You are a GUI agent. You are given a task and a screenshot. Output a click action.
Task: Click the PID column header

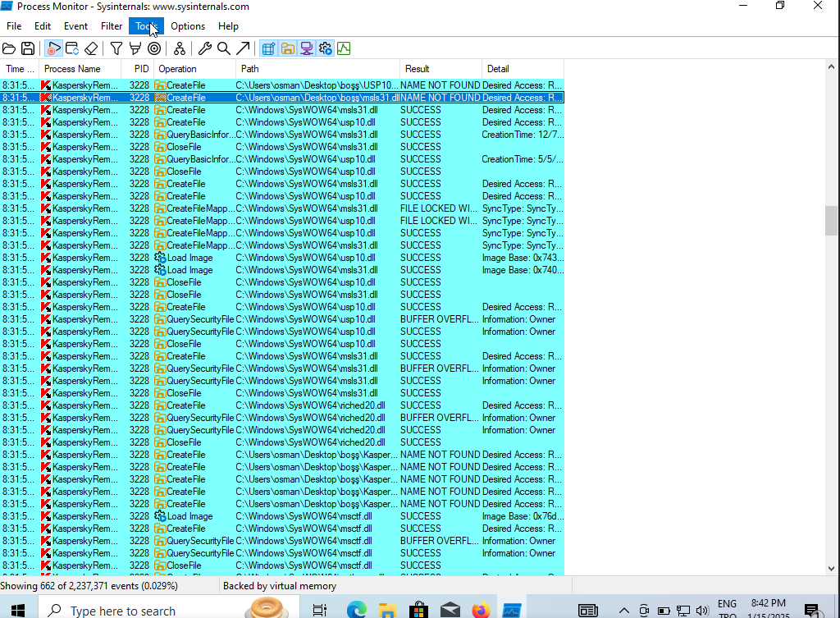[138, 69]
